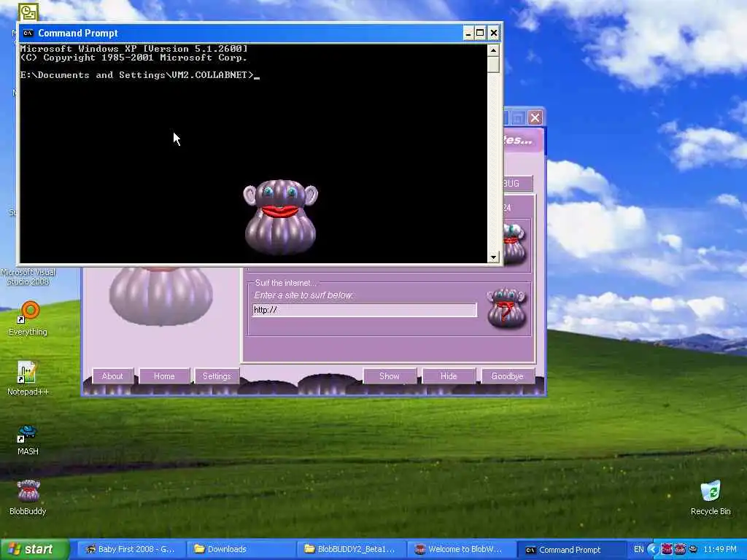Click the Hide button in BlobBuddy window

pyautogui.click(x=449, y=376)
